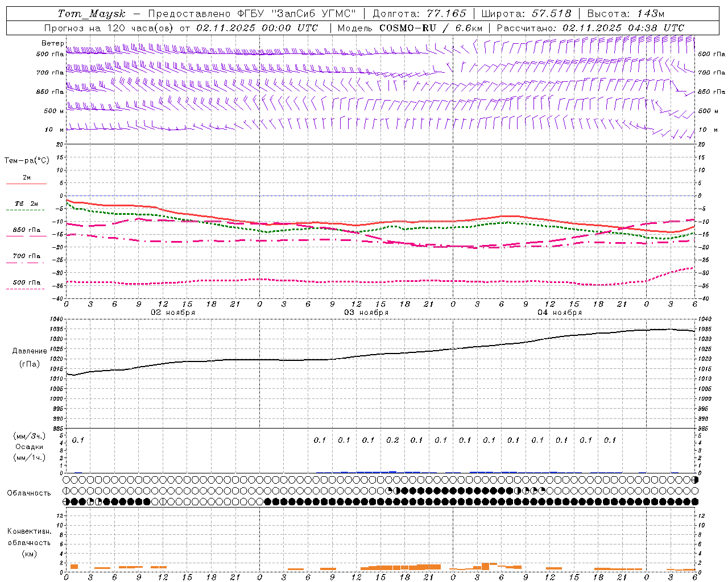
Task: Click the 0.2 precipitation value
Action: (x=392, y=440)
